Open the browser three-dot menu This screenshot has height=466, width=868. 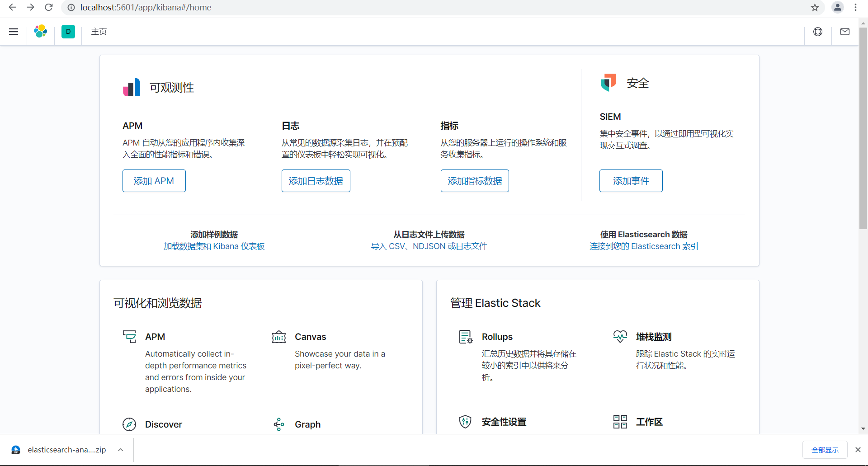[x=856, y=7]
